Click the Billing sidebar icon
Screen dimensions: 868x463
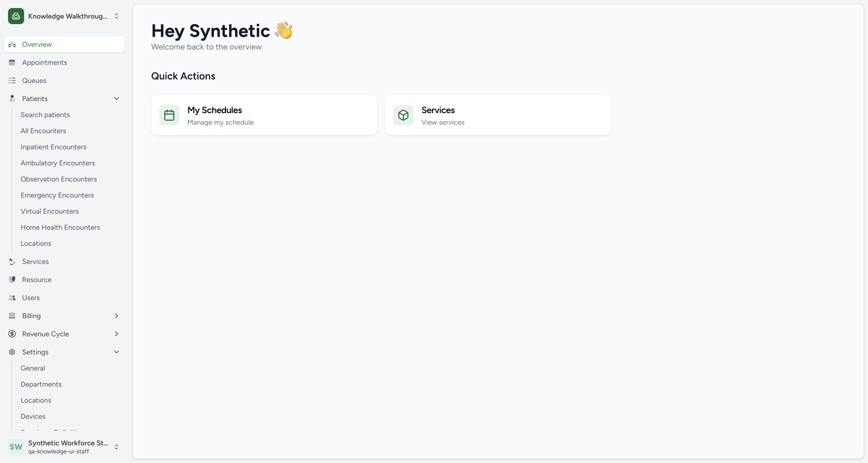pyautogui.click(x=12, y=316)
